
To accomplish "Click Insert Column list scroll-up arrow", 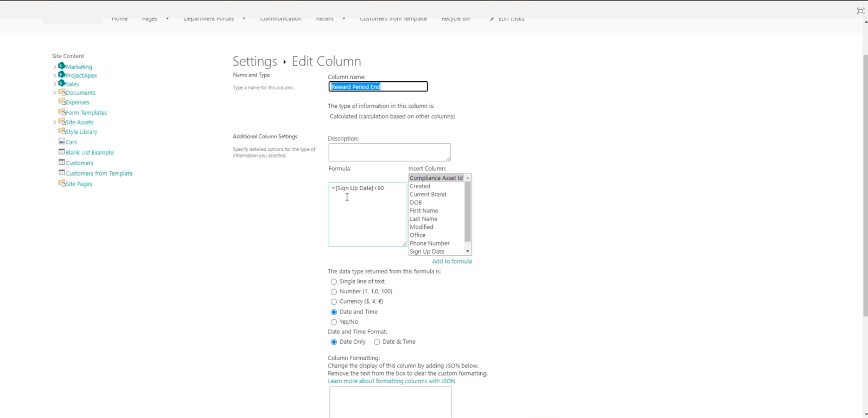I will (468, 178).
